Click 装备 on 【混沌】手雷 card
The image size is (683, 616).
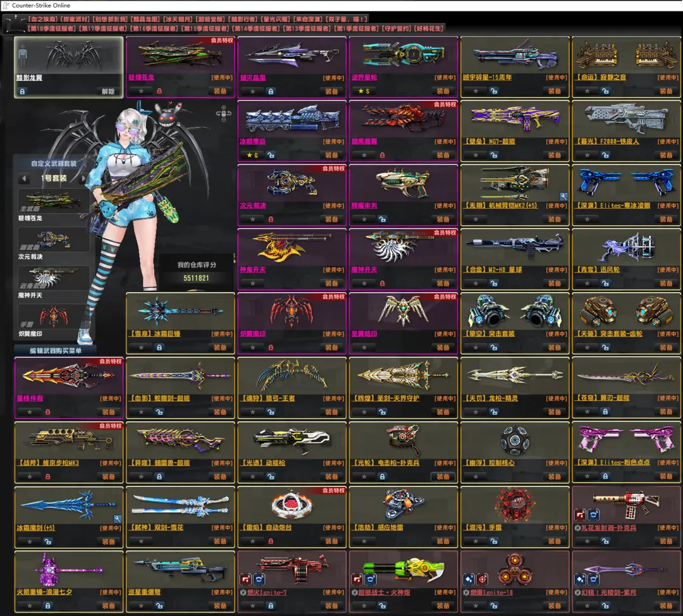coord(555,541)
